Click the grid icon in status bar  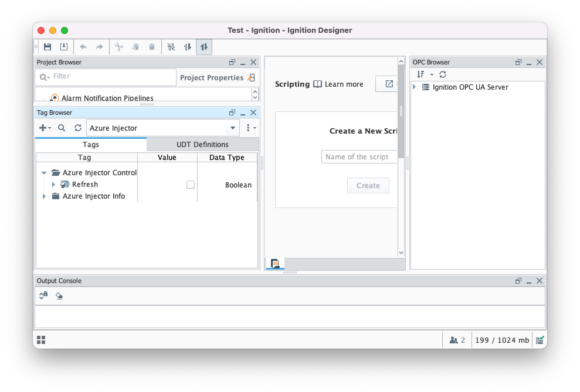pyautogui.click(x=41, y=340)
